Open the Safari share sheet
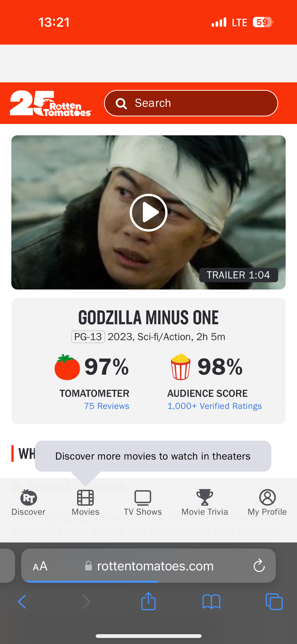 pos(148,601)
